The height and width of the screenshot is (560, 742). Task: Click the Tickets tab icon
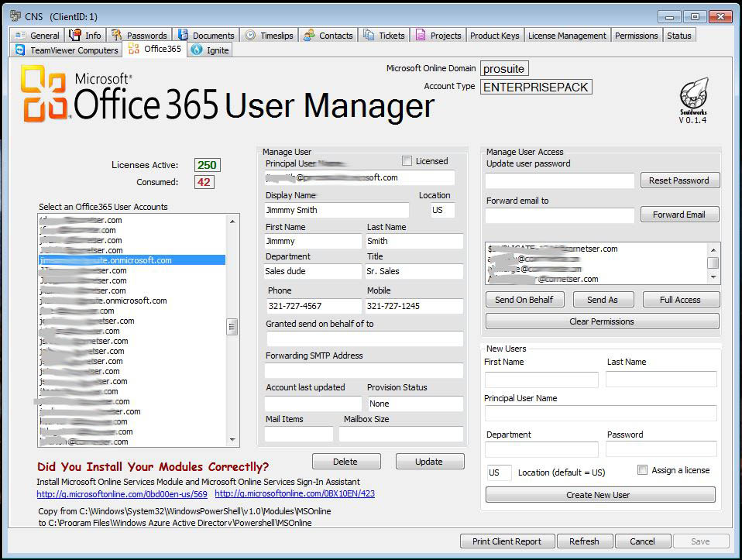[369, 35]
